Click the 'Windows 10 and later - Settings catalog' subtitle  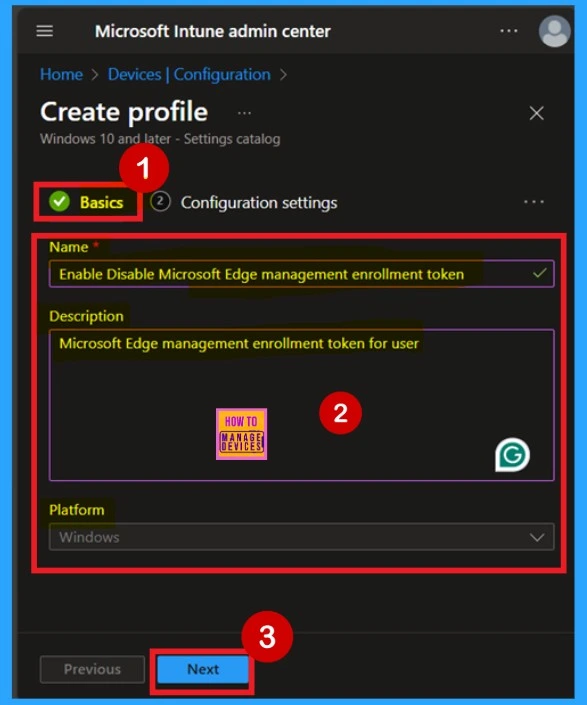click(160, 139)
